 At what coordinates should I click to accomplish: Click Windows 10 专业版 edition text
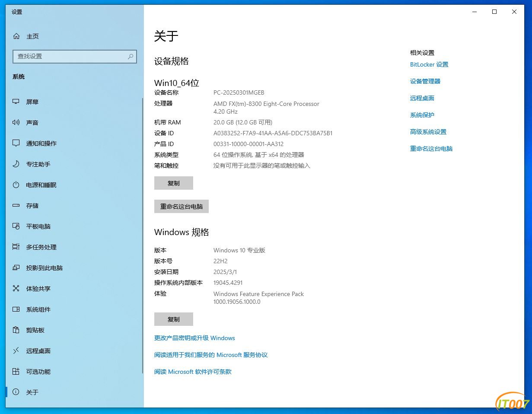239,250
